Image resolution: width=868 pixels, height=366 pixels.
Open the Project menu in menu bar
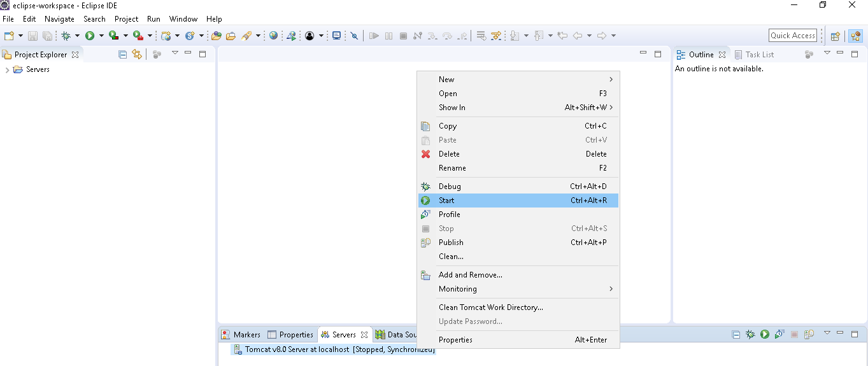point(126,19)
